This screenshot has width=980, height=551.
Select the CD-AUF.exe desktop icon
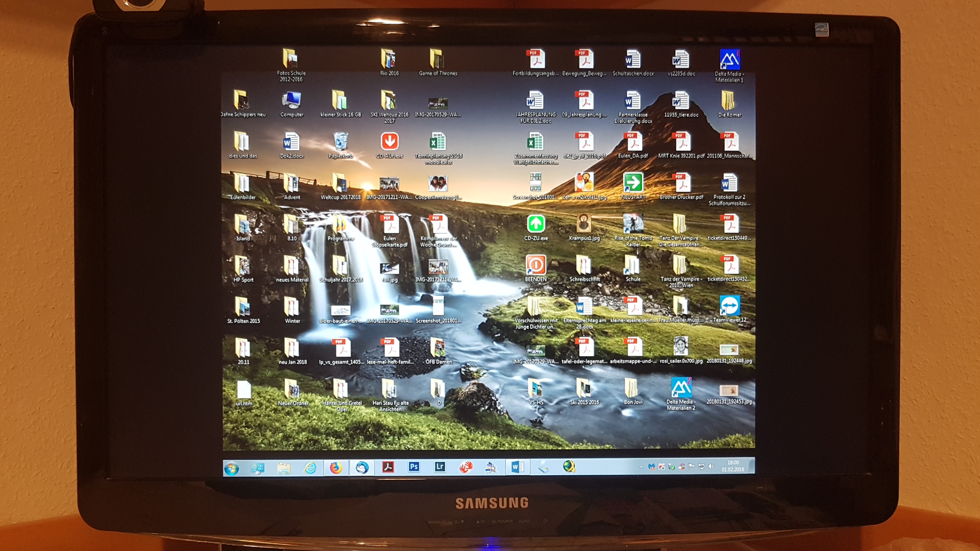[x=389, y=142]
